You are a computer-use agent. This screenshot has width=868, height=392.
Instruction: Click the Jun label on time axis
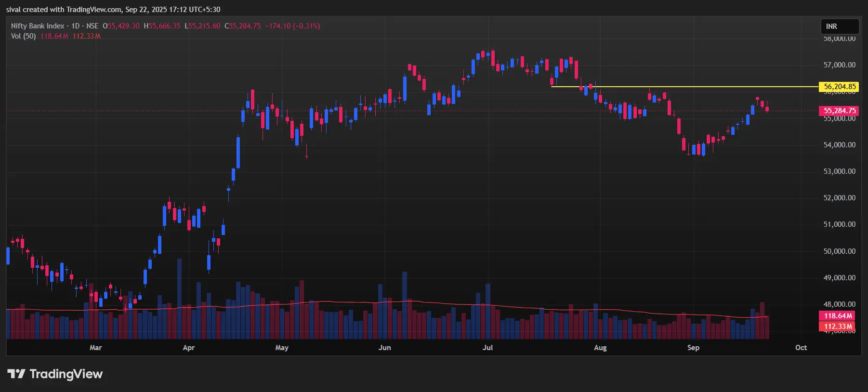384,348
